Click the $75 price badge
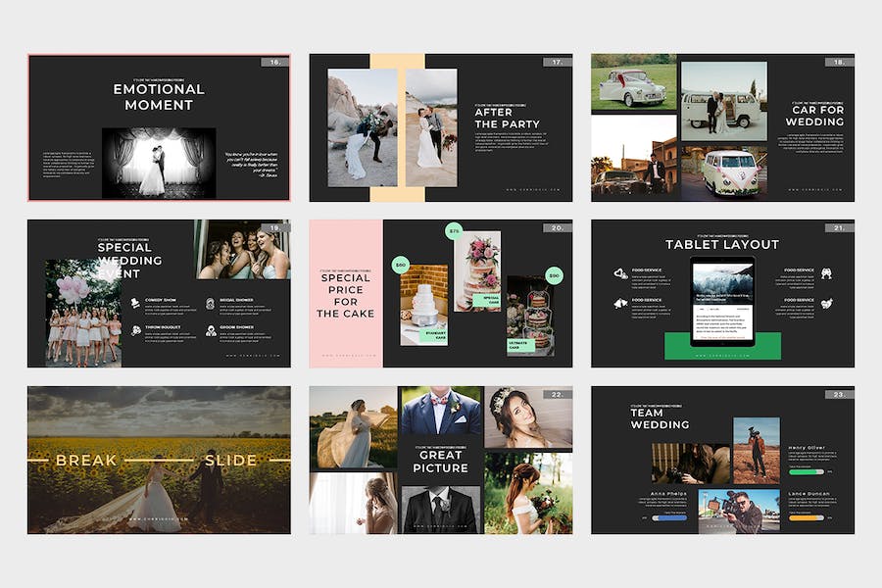Viewport: 882px width, 588px height. point(454,230)
